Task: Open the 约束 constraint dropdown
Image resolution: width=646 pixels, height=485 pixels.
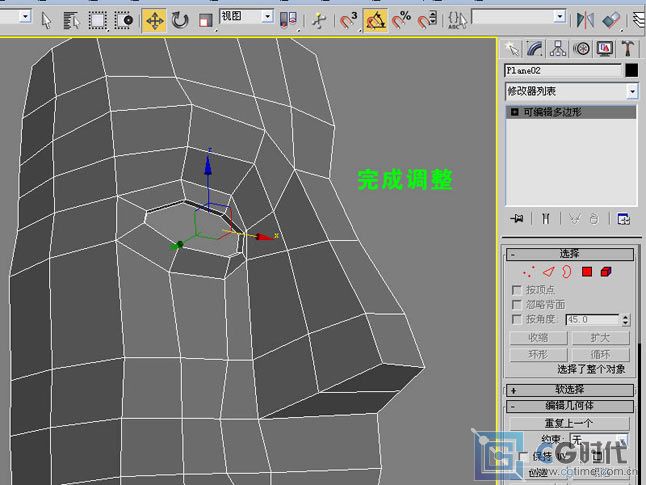Action: 599,440
